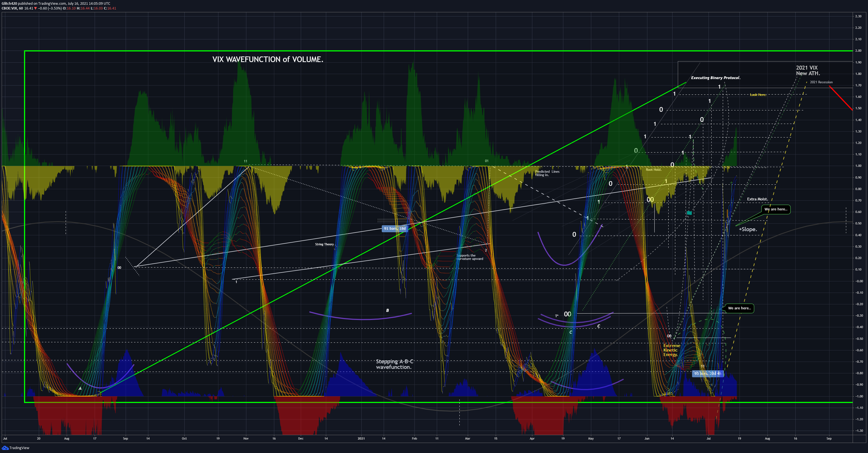This screenshot has width=868, height=453.
Task: Click the yellow 'Look Here:' text
Action: point(758,95)
